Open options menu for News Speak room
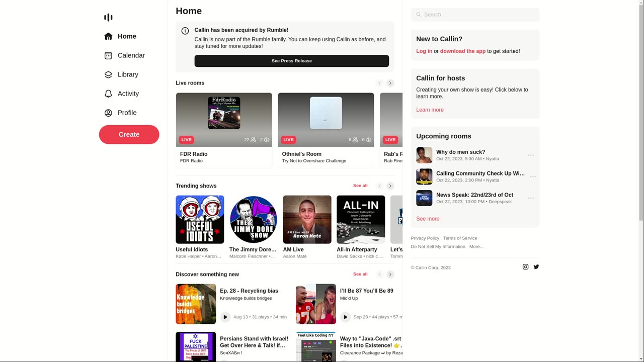 [x=531, y=198]
